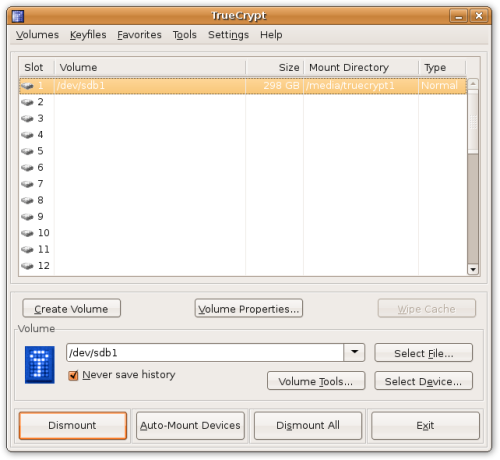Click the Dismount All button
500x460 pixels.
(308, 425)
